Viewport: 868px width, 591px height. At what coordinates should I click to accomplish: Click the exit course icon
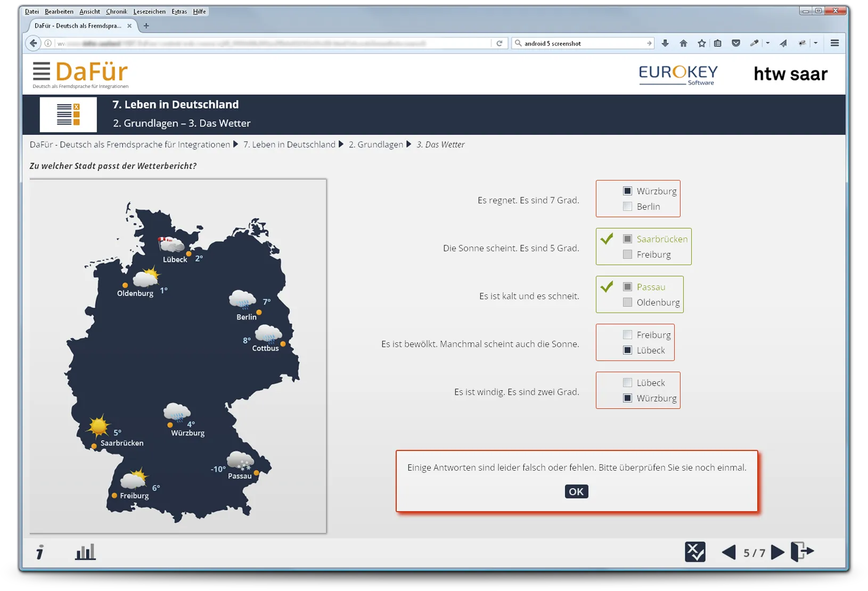[x=802, y=552]
